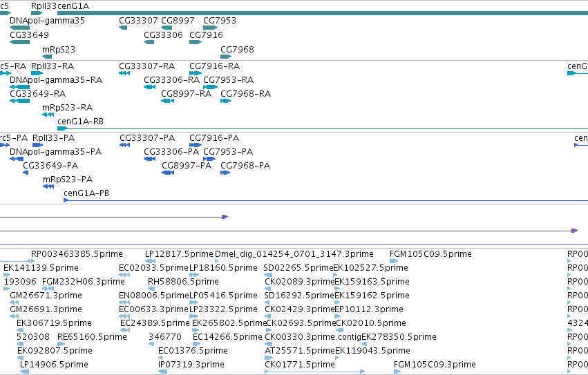Select EST LP14906.5prime

(24, 372)
